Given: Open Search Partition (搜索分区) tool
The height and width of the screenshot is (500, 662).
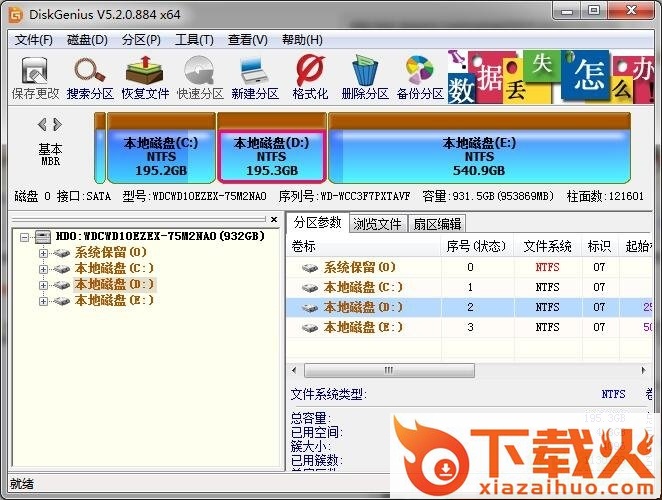Looking at the screenshot, I should pos(90,78).
